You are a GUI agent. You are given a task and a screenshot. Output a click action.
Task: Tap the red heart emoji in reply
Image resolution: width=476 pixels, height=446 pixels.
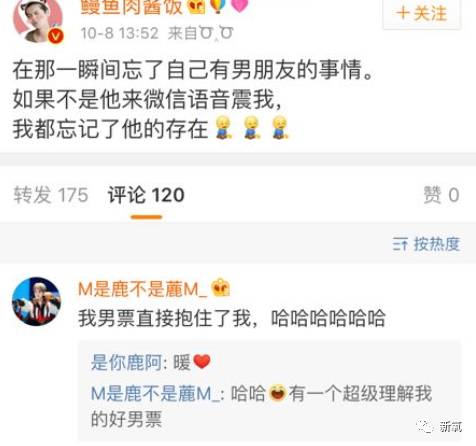(x=202, y=362)
